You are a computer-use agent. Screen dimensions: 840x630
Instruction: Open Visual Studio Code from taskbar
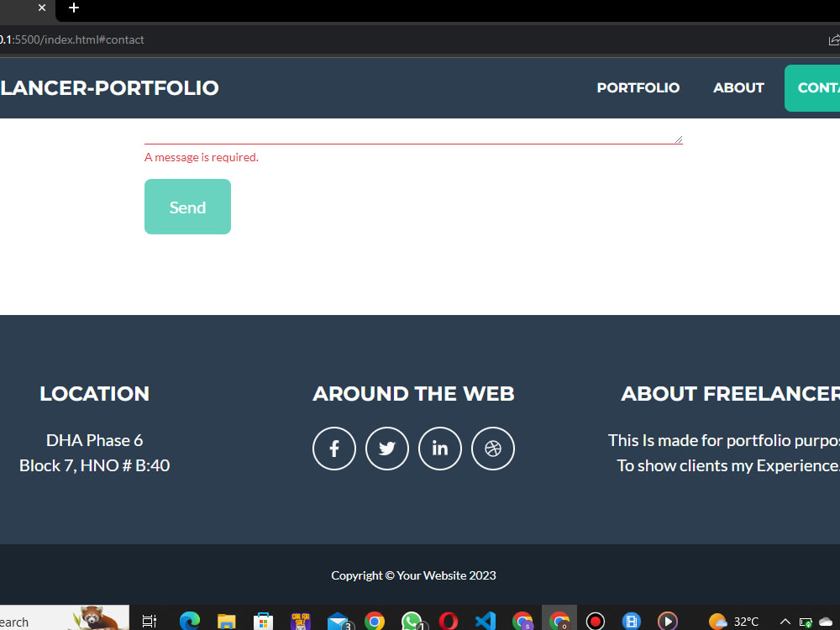(x=486, y=621)
